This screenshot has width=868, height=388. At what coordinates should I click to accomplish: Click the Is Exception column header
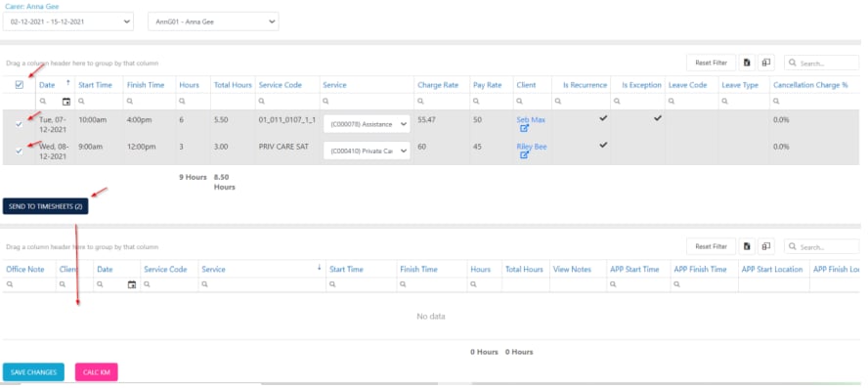click(641, 85)
